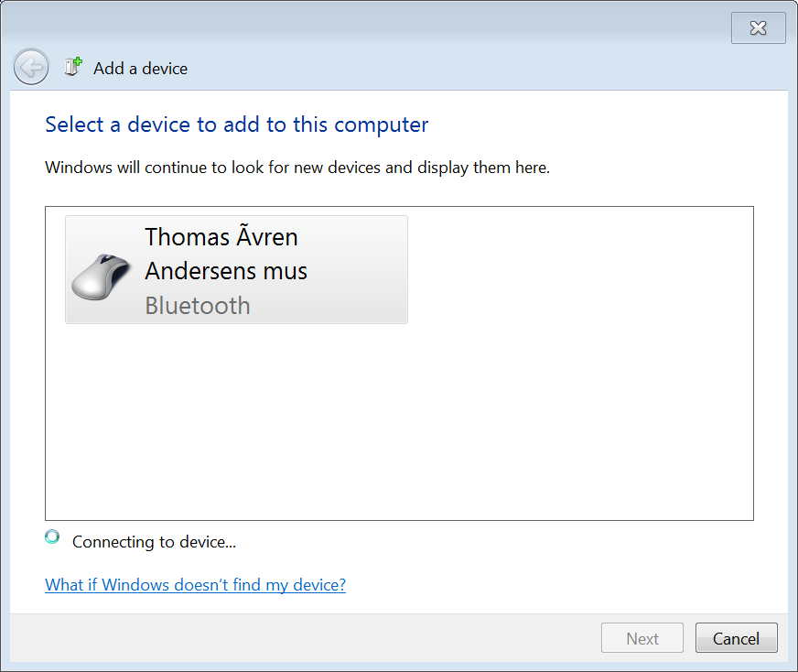
Task: Close the Add a device window
Action: pyautogui.click(x=758, y=28)
